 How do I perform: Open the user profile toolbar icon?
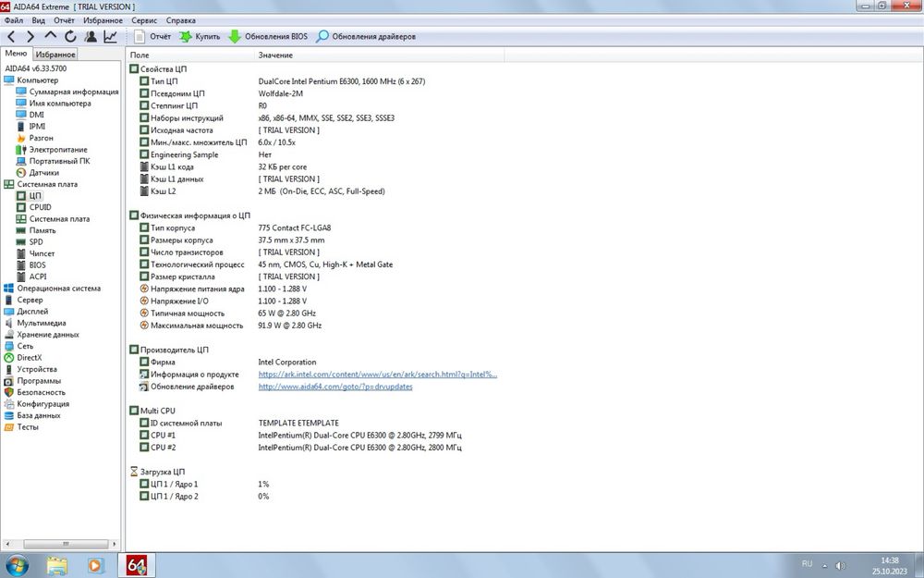(x=91, y=37)
